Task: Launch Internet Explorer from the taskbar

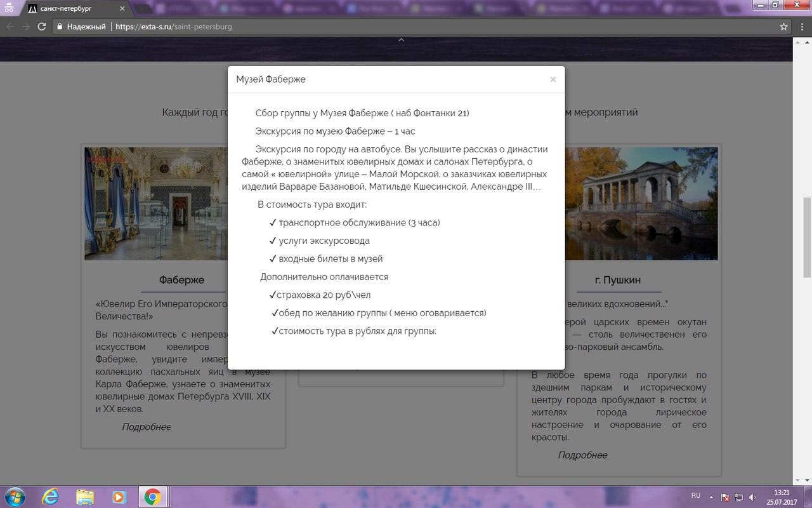Action: coord(50,496)
